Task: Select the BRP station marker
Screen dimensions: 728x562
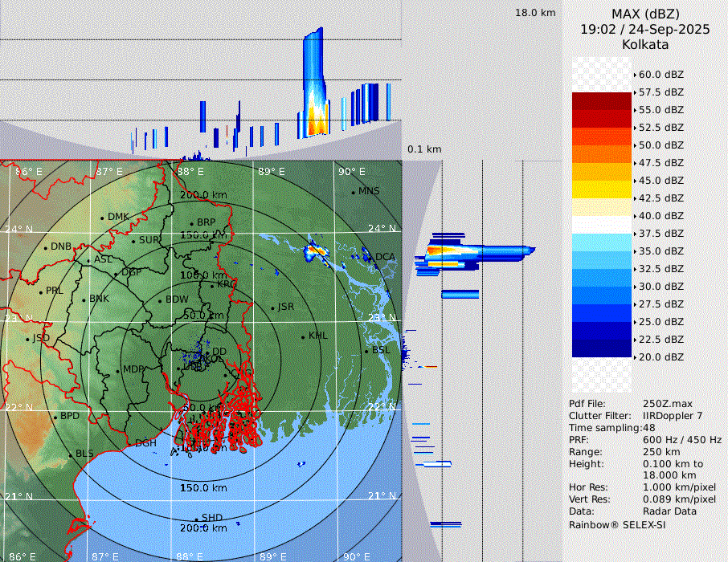Action: pyautogui.click(x=192, y=223)
